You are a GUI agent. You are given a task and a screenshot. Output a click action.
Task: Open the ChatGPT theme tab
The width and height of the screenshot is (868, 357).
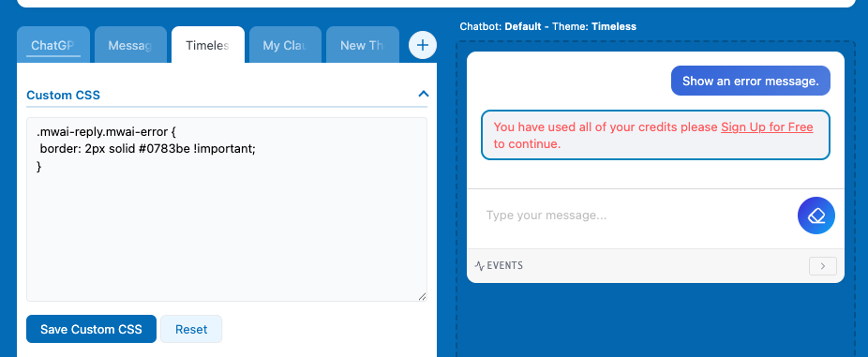pyautogui.click(x=52, y=45)
